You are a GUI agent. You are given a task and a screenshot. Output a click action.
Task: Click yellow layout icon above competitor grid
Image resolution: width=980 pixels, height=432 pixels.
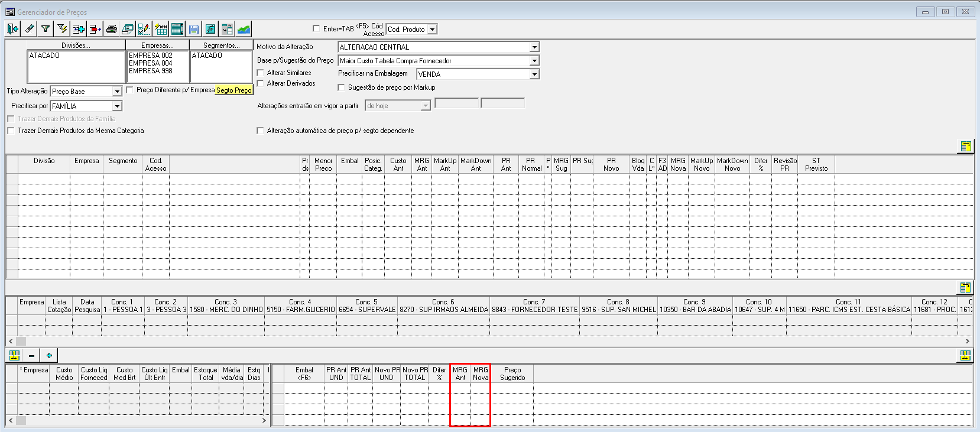point(966,288)
